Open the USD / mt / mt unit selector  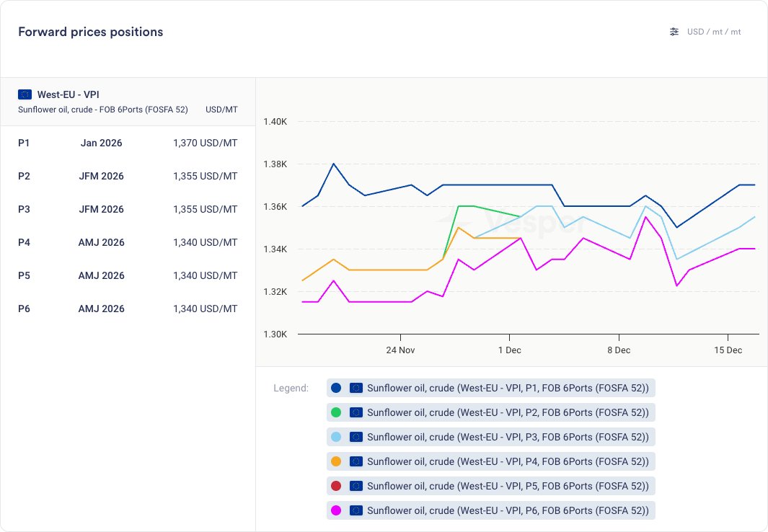tap(713, 32)
